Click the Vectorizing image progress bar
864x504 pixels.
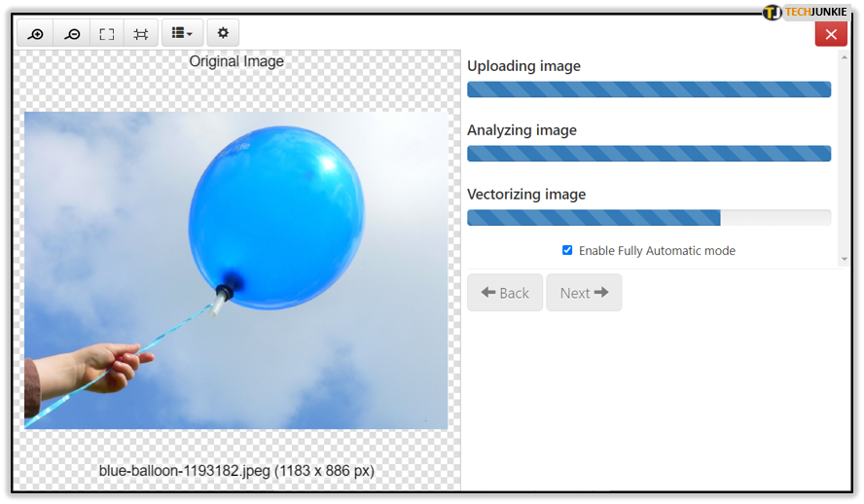point(649,218)
